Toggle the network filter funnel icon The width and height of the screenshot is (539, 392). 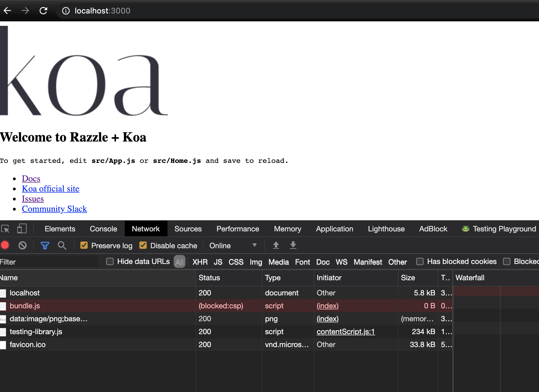click(45, 246)
